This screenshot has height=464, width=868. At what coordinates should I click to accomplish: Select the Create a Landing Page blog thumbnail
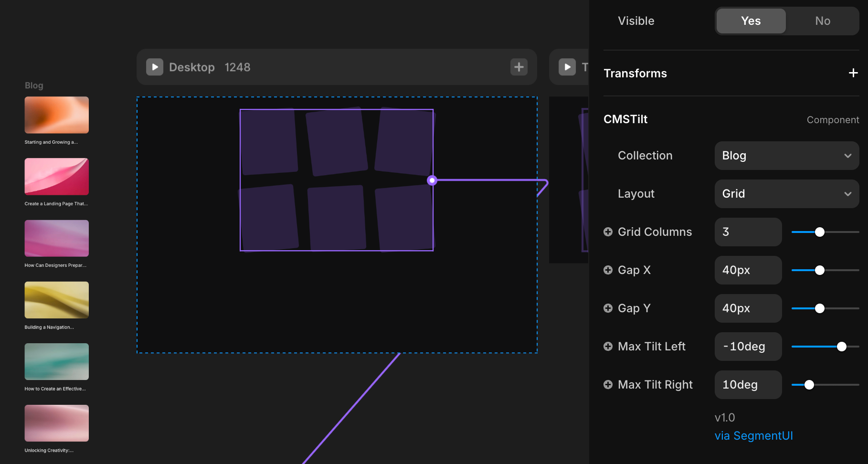tap(57, 177)
